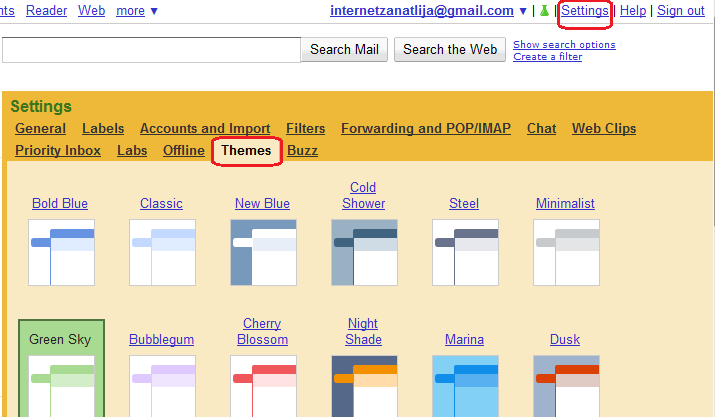Click the Search Mail button
715x417 pixels.
[344, 49]
